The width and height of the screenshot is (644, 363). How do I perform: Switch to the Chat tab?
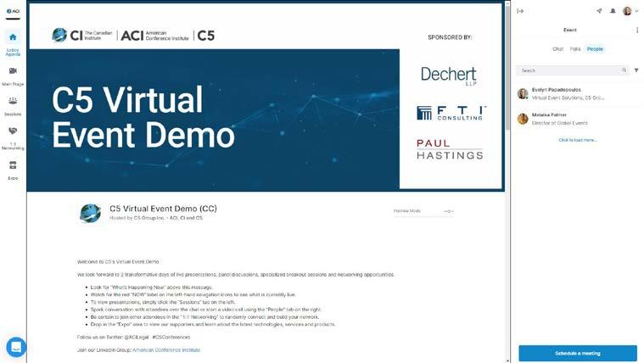(x=557, y=49)
